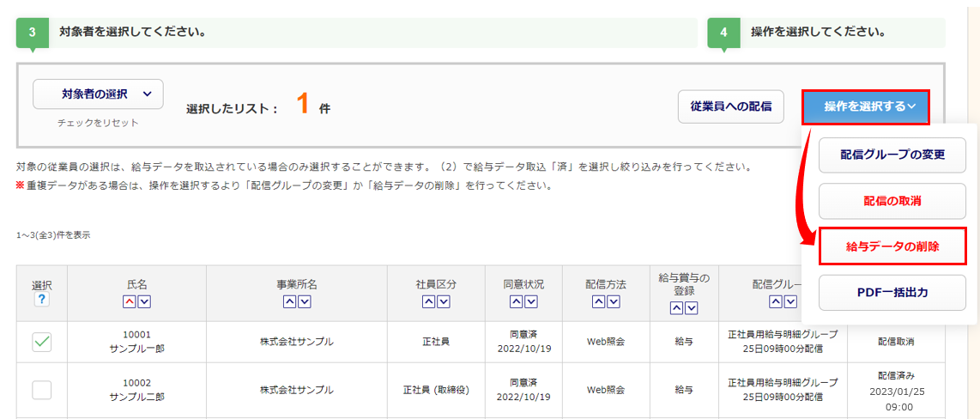Click 配信取消 status cell
980x419 pixels.
point(896,342)
